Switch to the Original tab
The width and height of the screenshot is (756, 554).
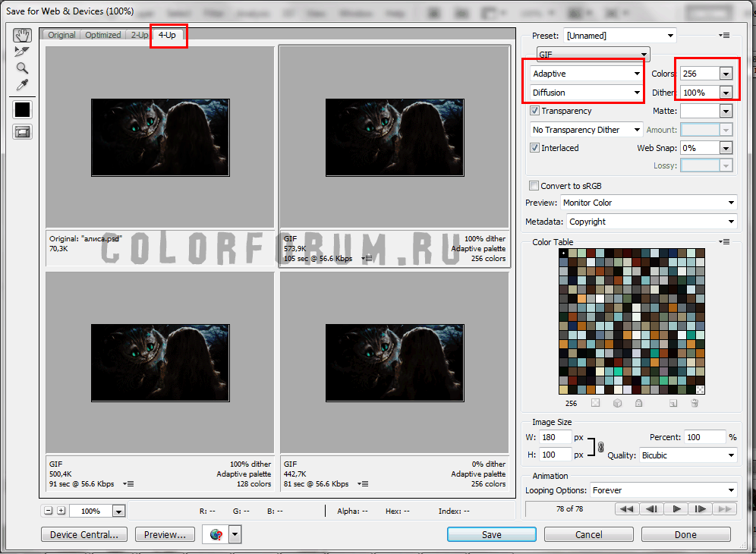pos(61,35)
